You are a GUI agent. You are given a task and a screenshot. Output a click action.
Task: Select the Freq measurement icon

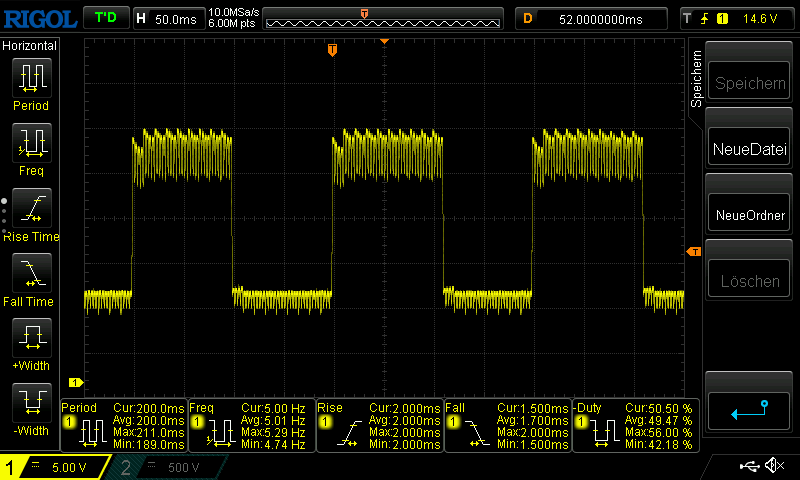(x=31, y=143)
